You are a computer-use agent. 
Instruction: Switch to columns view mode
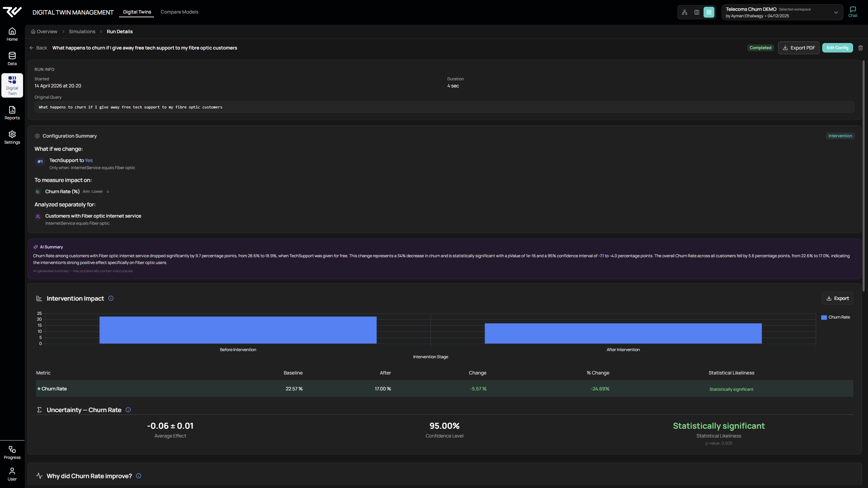697,12
